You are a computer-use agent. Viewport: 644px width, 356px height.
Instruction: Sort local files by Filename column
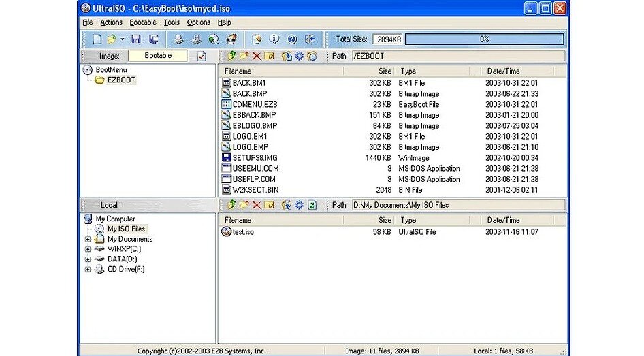[x=281, y=220]
